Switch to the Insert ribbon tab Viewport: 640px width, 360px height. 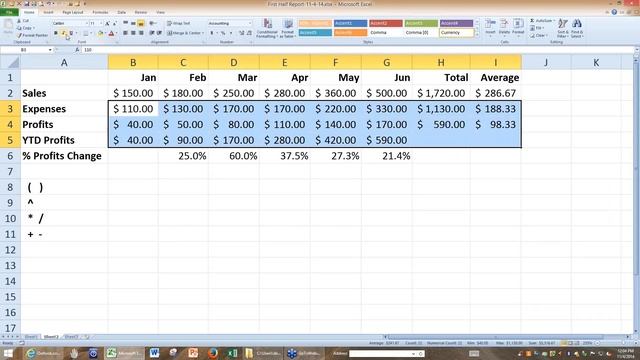48,13
